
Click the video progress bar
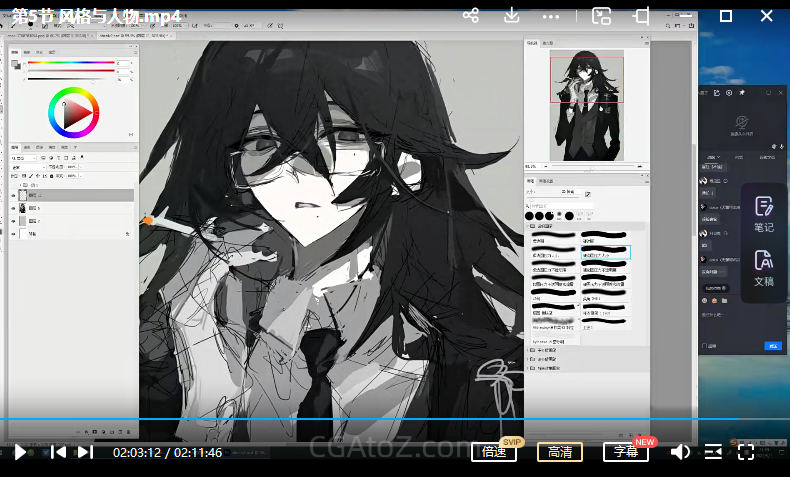[400, 418]
